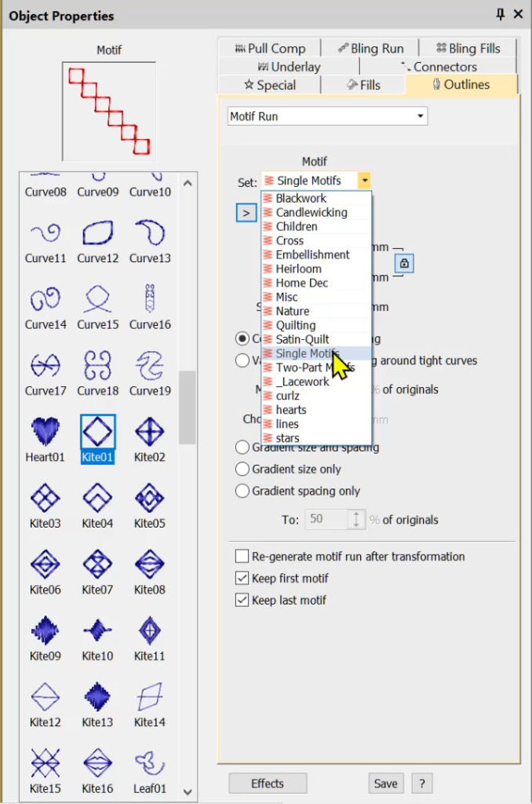
Task: Uncheck Keep first motif
Action: pyautogui.click(x=242, y=579)
